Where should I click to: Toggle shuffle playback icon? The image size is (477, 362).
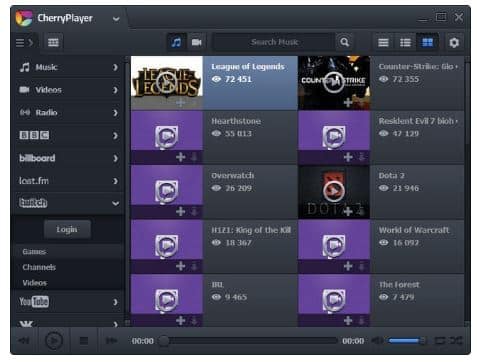(x=456, y=340)
